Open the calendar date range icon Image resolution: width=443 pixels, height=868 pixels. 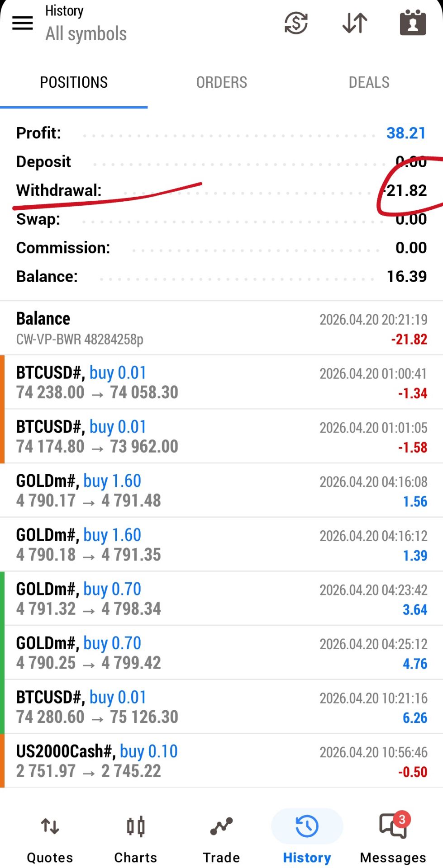point(413,23)
